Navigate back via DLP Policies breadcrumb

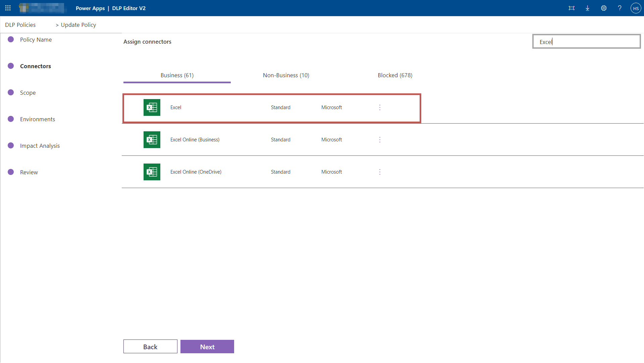click(20, 25)
